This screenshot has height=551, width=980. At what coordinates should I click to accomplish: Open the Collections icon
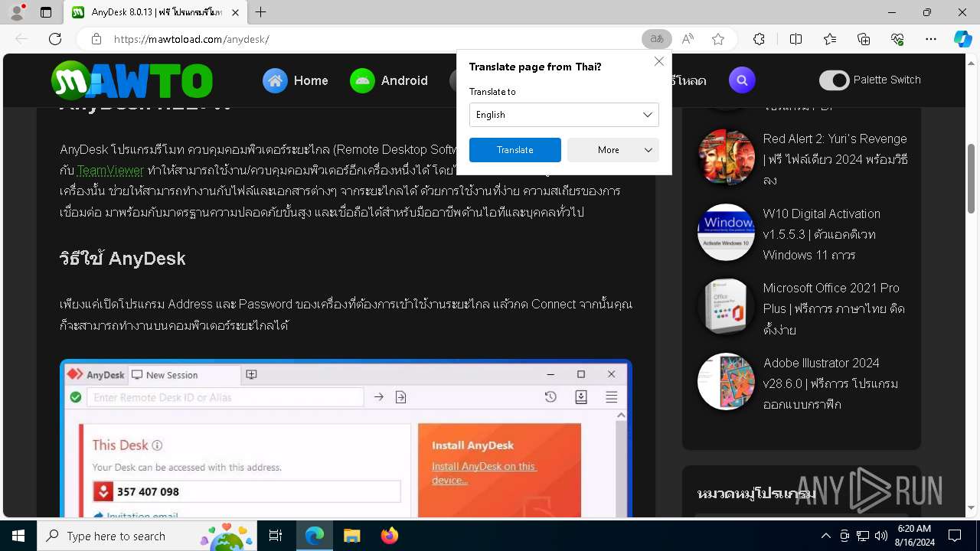[864, 39]
